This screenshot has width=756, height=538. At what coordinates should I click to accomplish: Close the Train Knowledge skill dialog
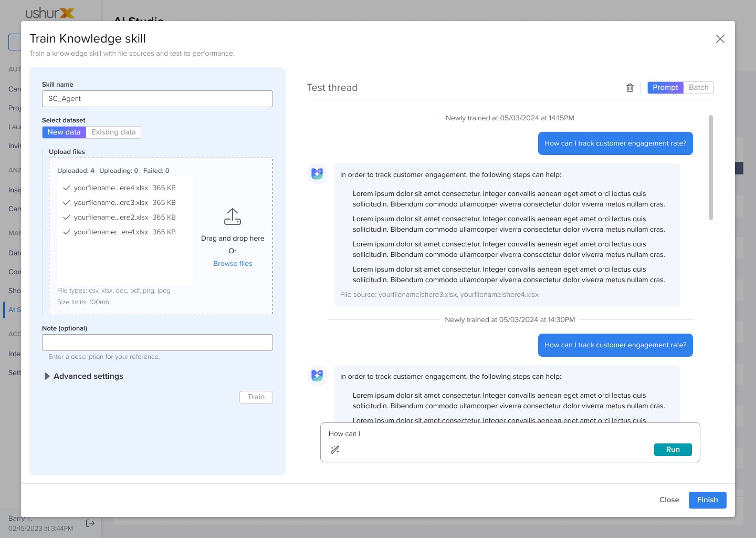pyautogui.click(x=720, y=39)
